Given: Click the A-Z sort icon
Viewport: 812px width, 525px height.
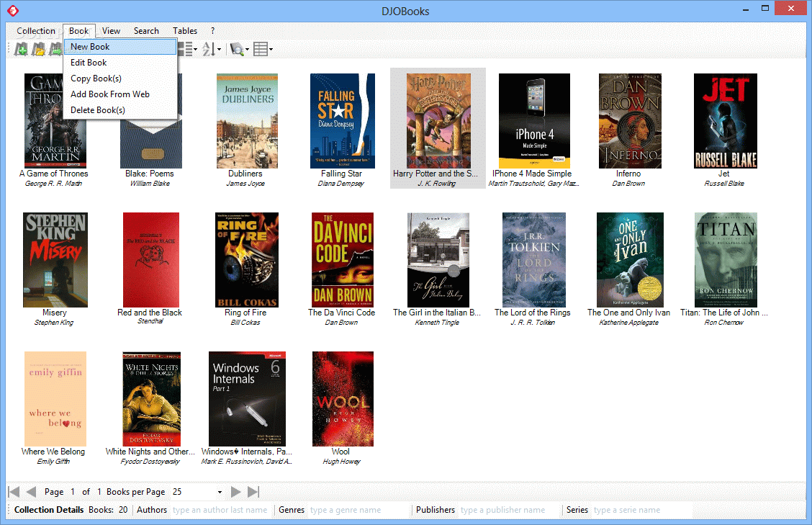Looking at the screenshot, I should pyautogui.click(x=209, y=49).
